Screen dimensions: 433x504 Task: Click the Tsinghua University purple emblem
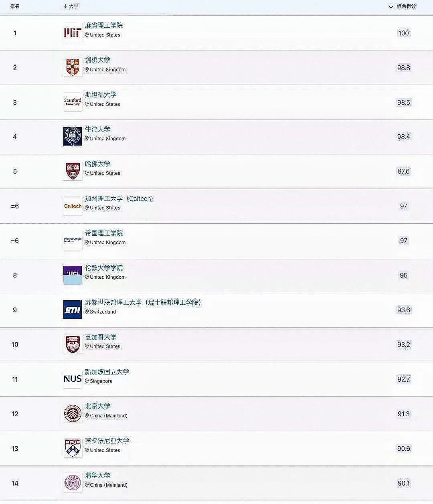(x=73, y=483)
